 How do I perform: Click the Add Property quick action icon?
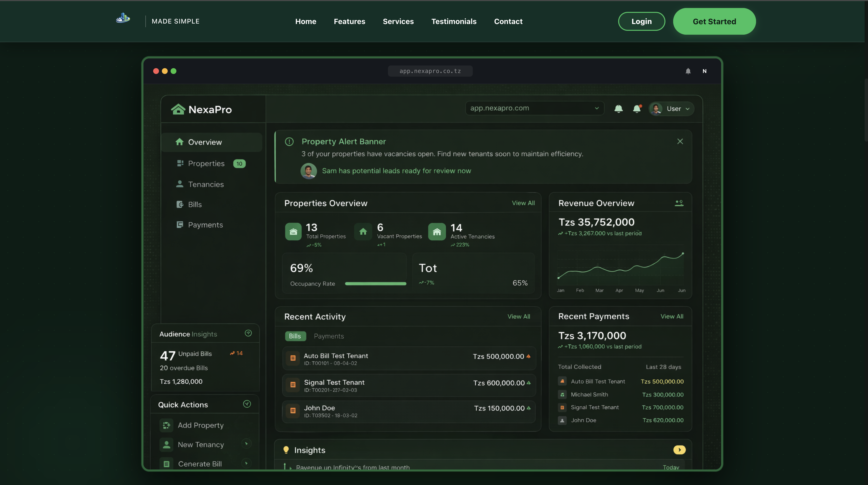[x=166, y=425]
